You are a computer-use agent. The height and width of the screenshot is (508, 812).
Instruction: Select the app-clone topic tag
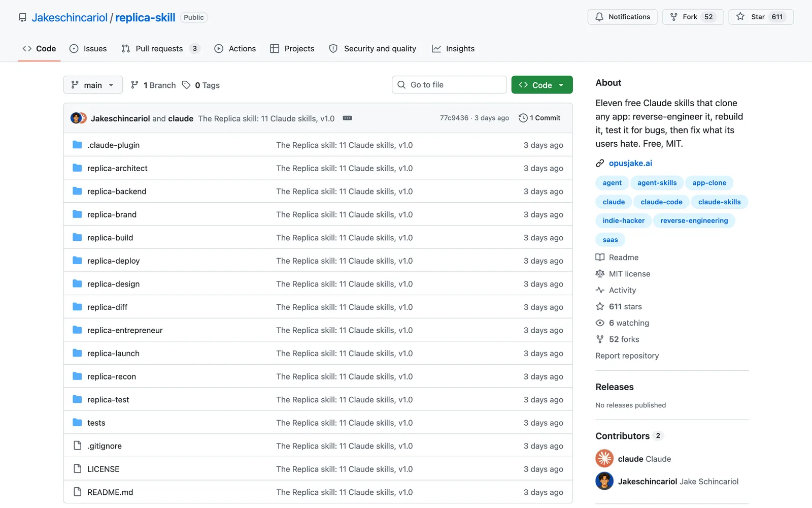pos(709,183)
